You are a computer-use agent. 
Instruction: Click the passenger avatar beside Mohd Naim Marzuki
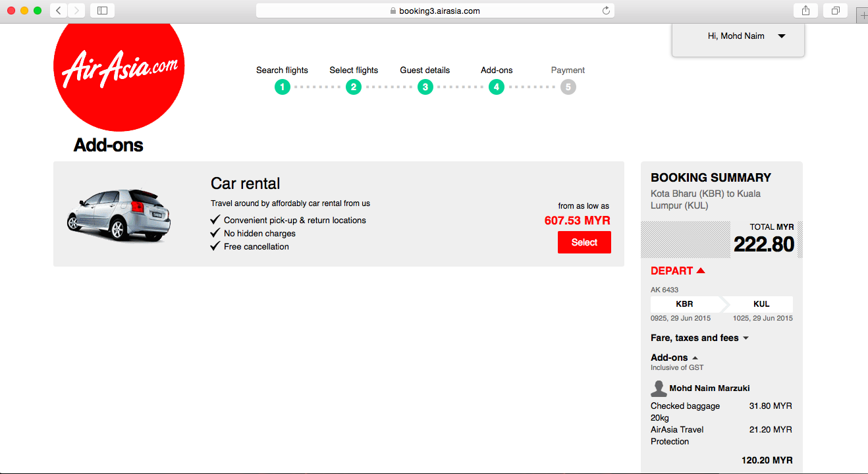coord(659,388)
